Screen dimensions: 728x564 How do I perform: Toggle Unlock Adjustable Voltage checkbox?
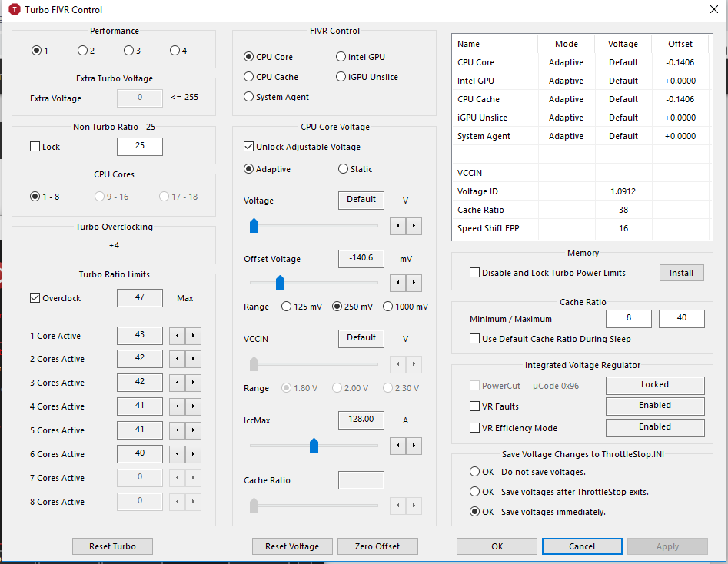point(249,147)
